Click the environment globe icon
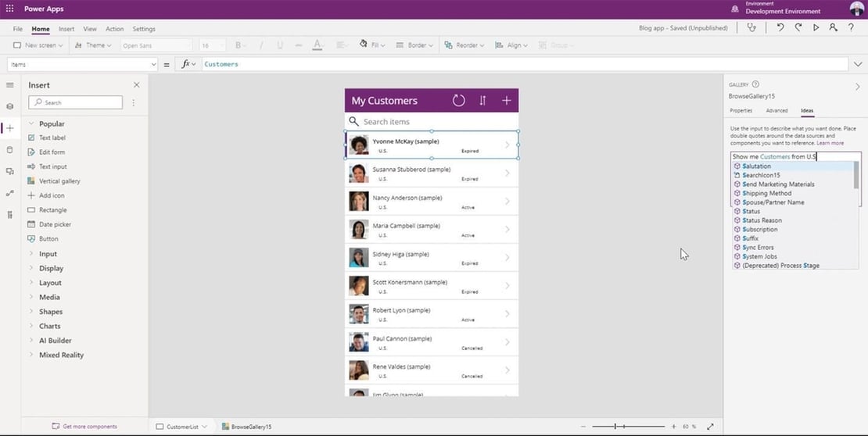Image resolution: width=868 pixels, height=436 pixels. [x=735, y=9]
